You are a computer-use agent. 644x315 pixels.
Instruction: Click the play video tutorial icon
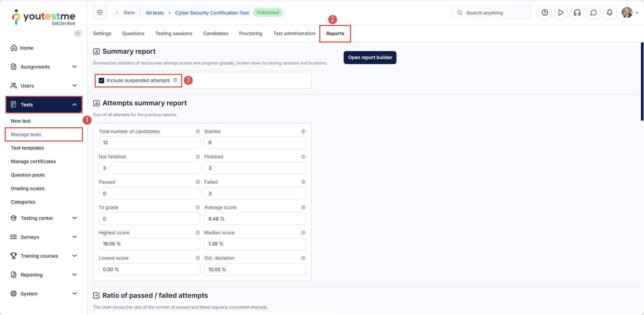561,12
